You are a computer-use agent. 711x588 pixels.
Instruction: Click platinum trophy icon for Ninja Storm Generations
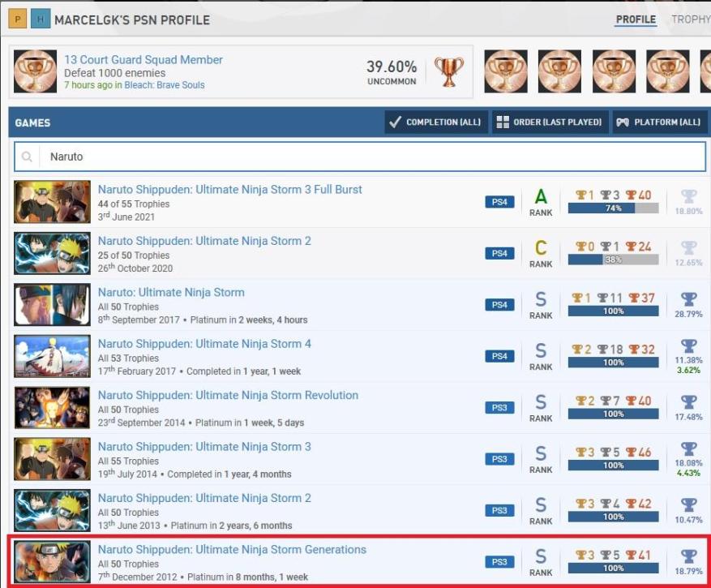pos(688,556)
